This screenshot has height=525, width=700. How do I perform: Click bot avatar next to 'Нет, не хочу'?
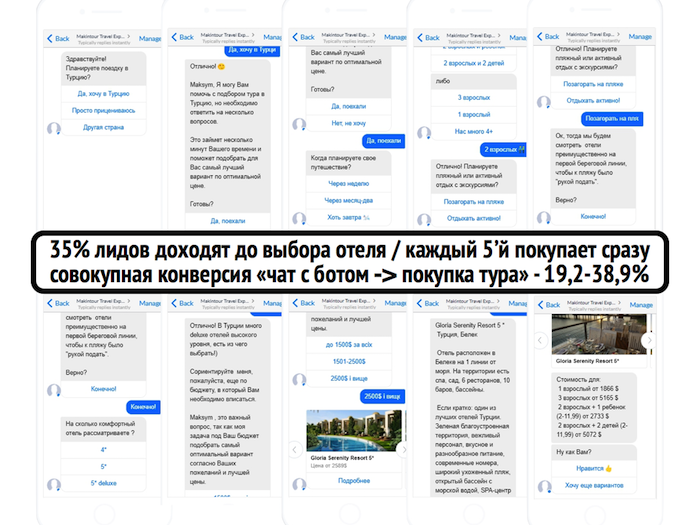(x=298, y=123)
